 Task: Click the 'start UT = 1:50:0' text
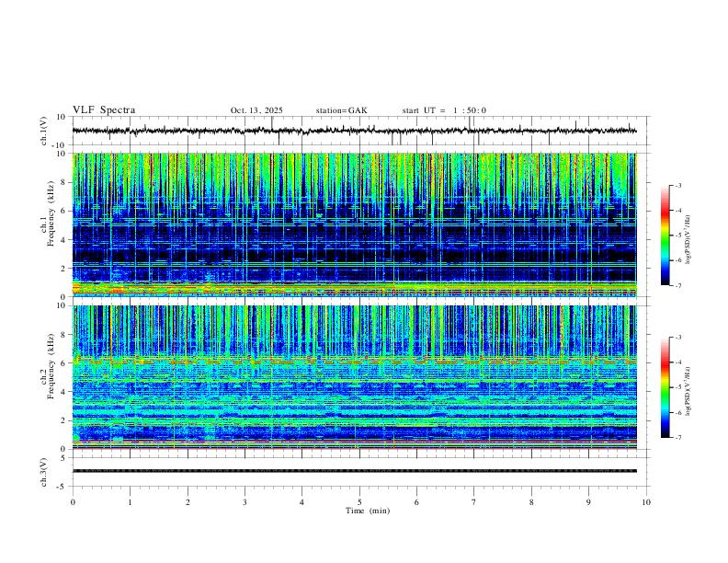click(444, 110)
